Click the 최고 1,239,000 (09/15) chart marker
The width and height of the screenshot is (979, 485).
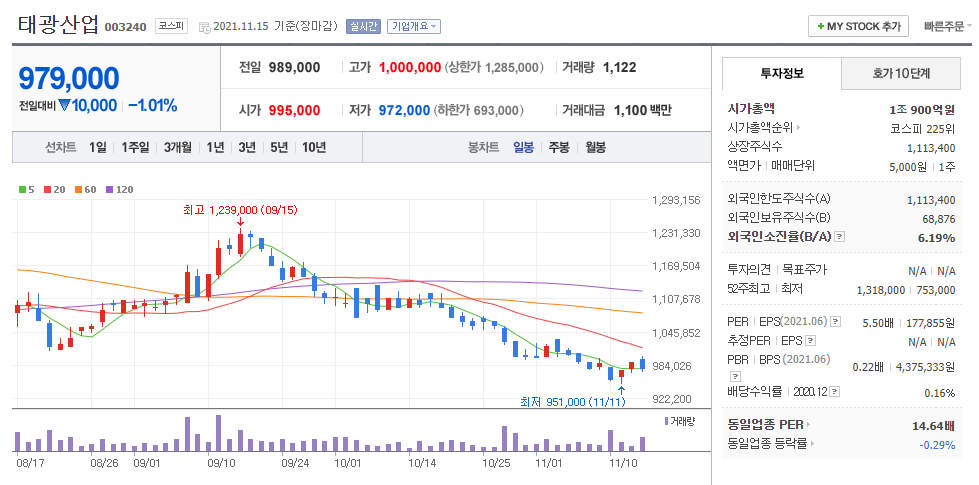point(240,210)
